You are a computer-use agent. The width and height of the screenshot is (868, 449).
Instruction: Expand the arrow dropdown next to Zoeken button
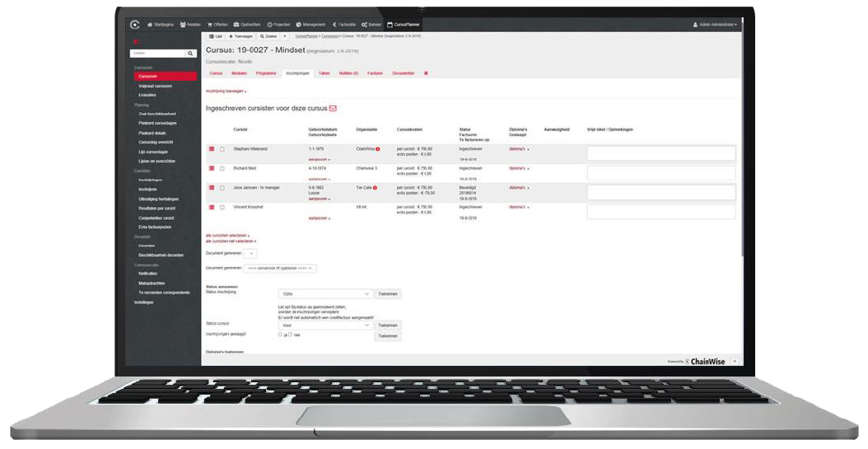pos(285,36)
